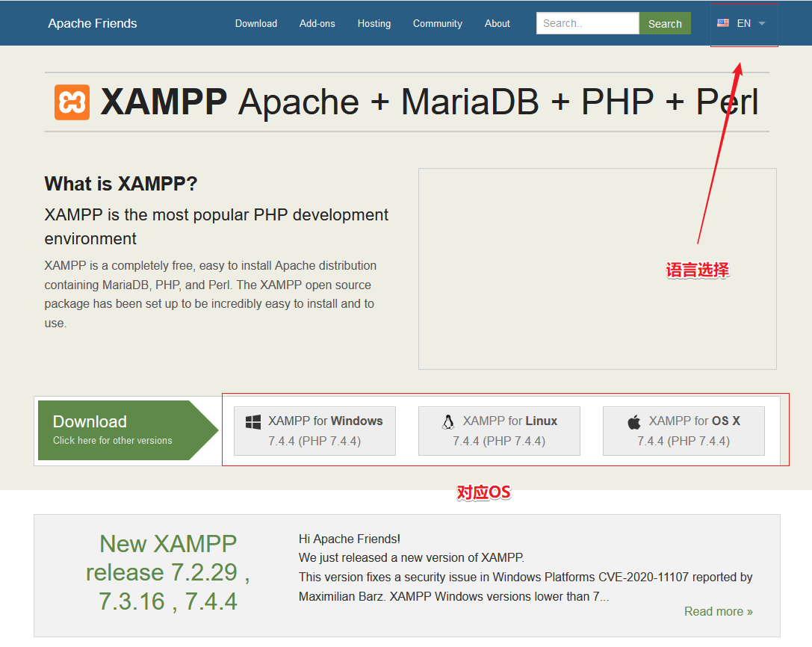Open the Community menu item
The image size is (812, 647).
[438, 23]
